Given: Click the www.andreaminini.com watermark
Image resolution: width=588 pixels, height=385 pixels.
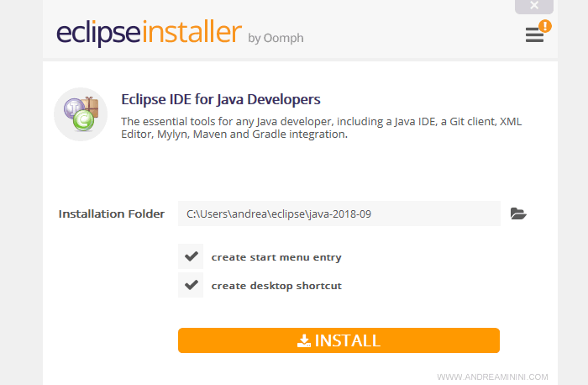Looking at the screenshot, I should click(492, 377).
